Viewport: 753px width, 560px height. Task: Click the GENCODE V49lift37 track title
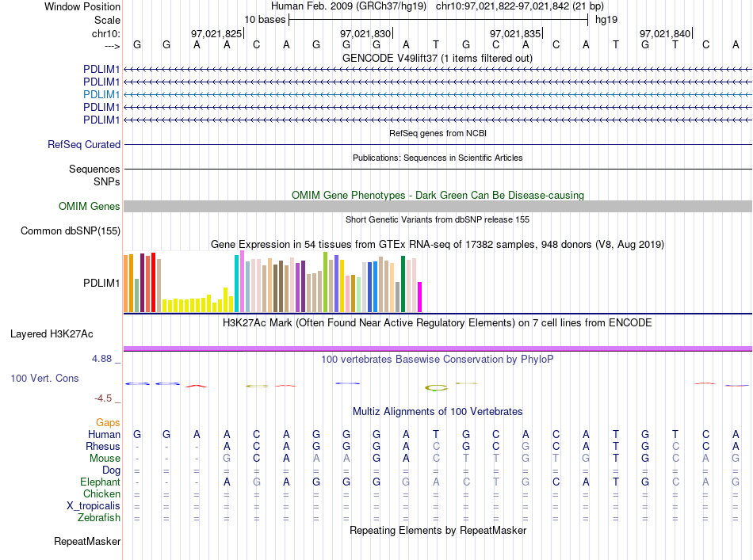438,58
